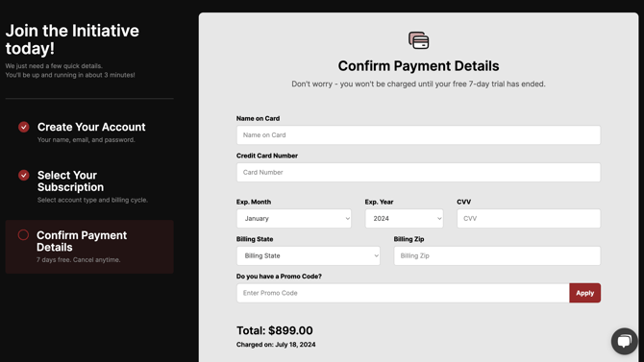
Task: Go to Select Your Subscription step
Action: (x=70, y=181)
